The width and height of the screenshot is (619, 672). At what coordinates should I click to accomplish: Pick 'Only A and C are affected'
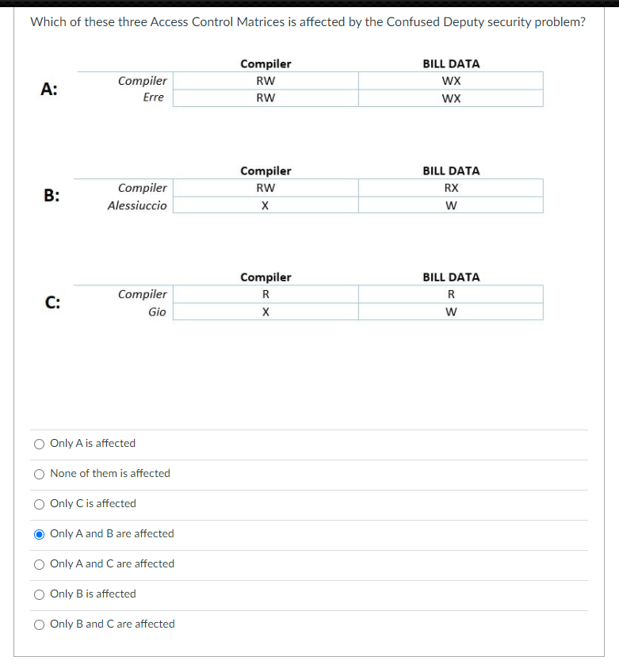pyautogui.click(x=39, y=564)
